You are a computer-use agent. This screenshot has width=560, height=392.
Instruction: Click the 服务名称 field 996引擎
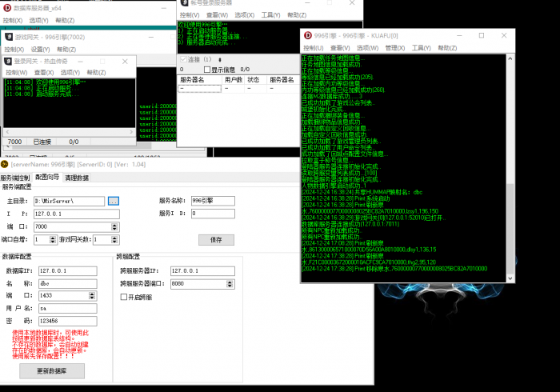pyautogui.click(x=213, y=201)
